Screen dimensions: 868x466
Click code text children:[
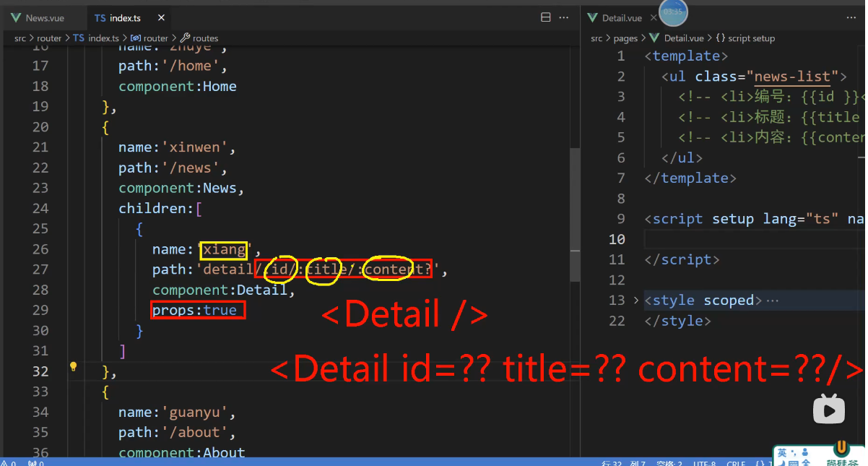tap(161, 208)
